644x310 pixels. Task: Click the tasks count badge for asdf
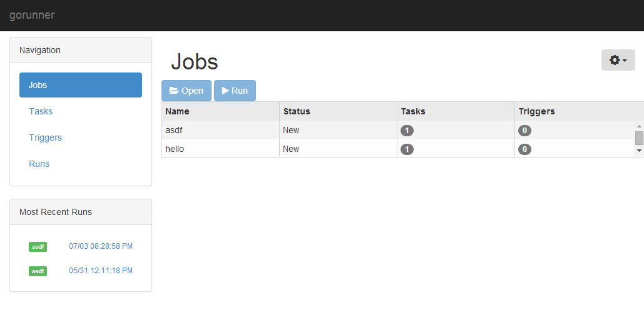point(407,131)
